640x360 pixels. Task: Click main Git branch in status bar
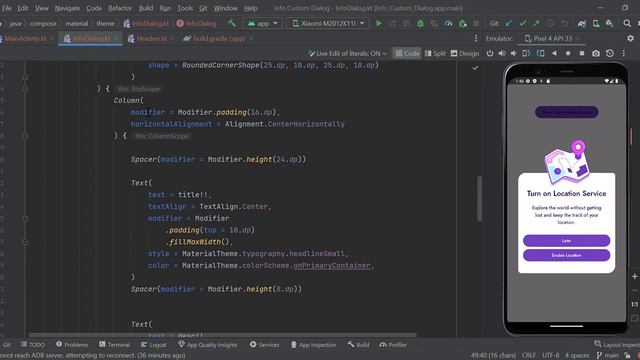pos(607,356)
